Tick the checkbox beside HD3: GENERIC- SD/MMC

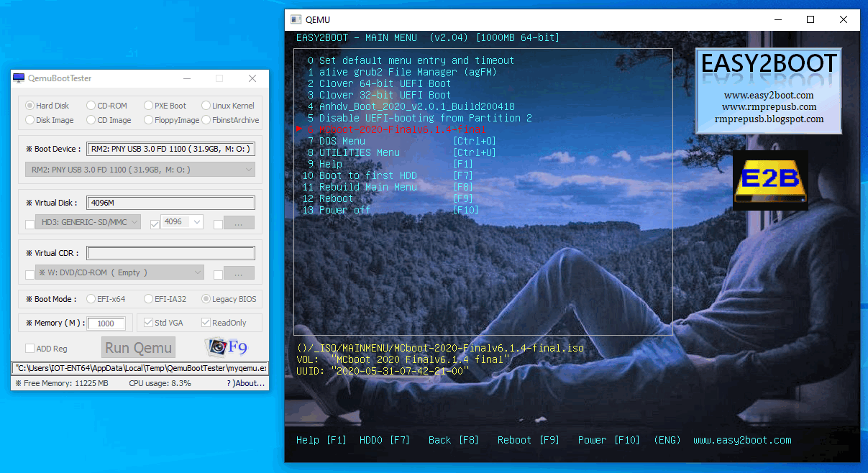(29, 224)
